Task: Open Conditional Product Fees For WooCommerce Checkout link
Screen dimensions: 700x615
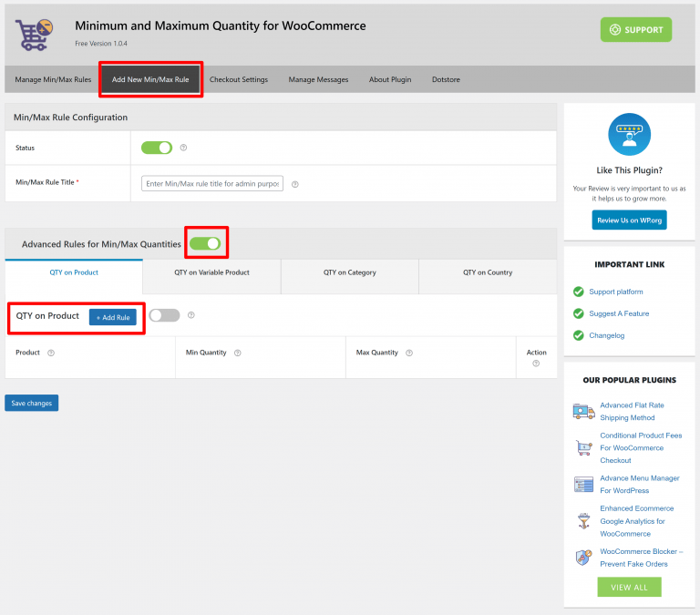Action: coord(641,447)
